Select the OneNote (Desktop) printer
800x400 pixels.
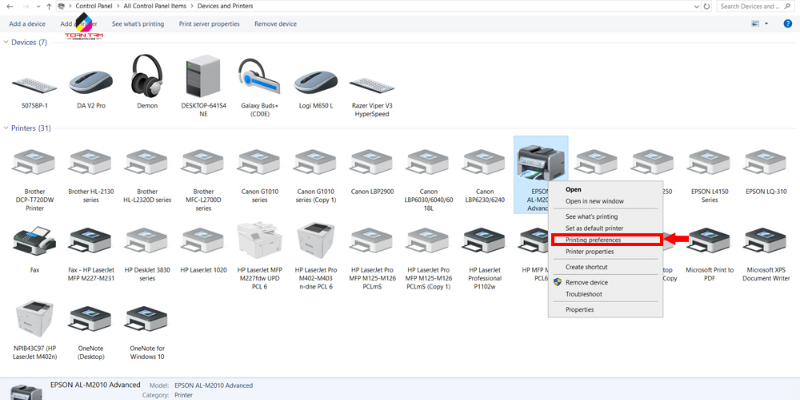pyautogui.click(x=91, y=319)
